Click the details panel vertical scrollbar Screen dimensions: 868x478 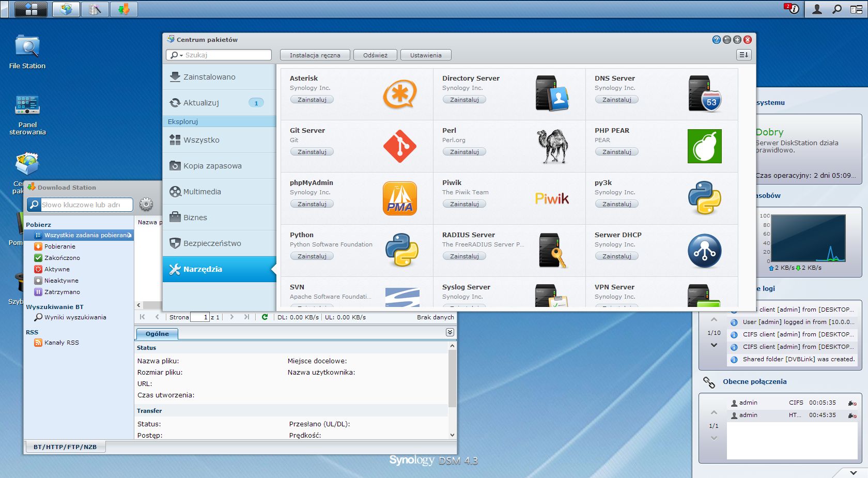pyautogui.click(x=452, y=378)
